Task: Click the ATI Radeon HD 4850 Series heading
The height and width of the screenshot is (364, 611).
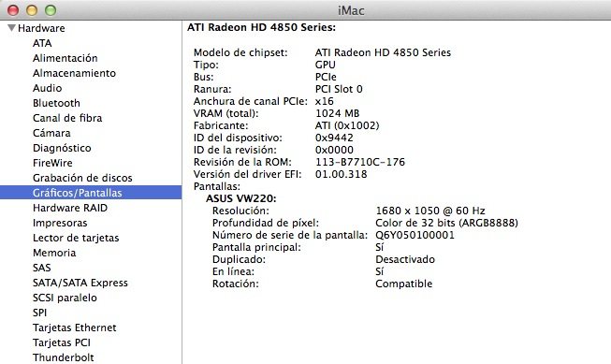Action: point(261,27)
